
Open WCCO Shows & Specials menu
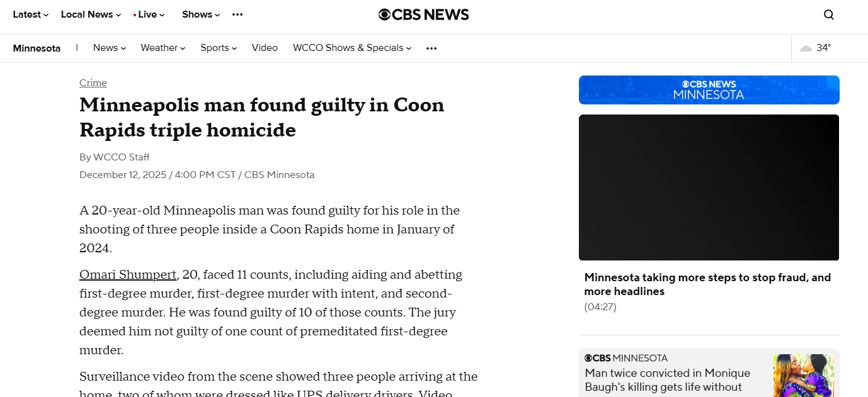pos(351,48)
